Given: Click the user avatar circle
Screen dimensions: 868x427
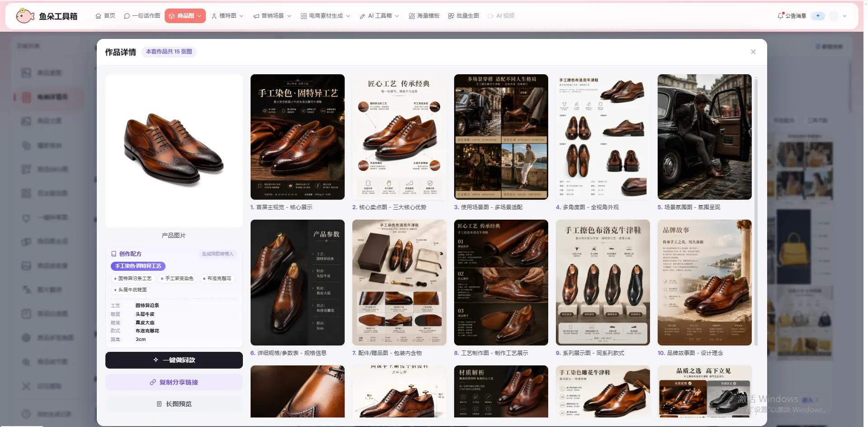Looking at the screenshot, I should (834, 16).
